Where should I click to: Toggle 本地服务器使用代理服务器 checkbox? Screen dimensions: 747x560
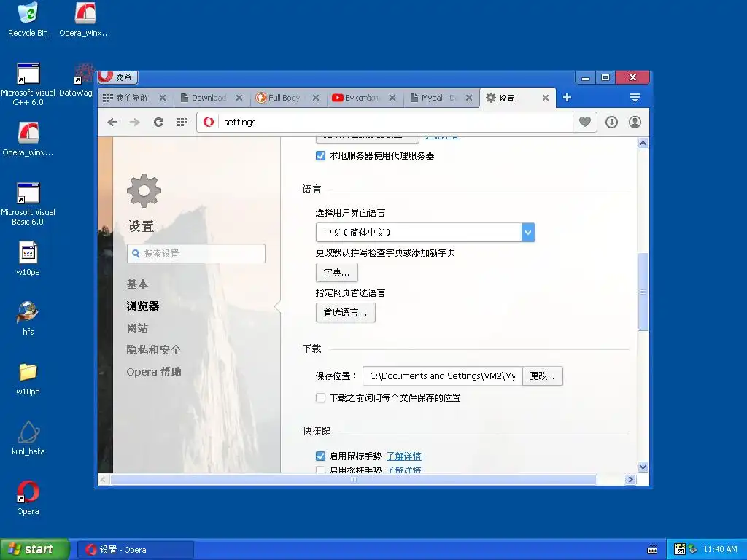click(x=321, y=156)
